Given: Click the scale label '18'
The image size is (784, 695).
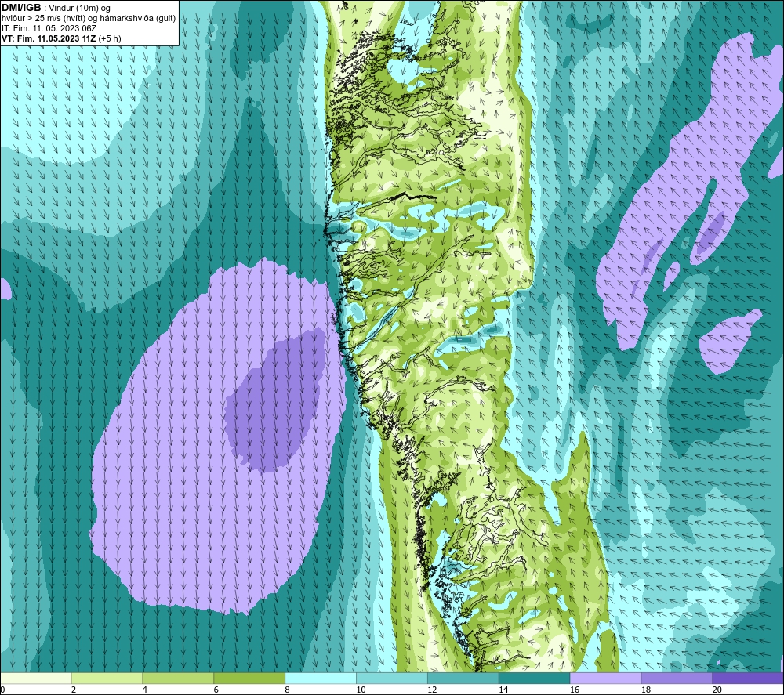Looking at the screenshot, I should tap(645, 690).
